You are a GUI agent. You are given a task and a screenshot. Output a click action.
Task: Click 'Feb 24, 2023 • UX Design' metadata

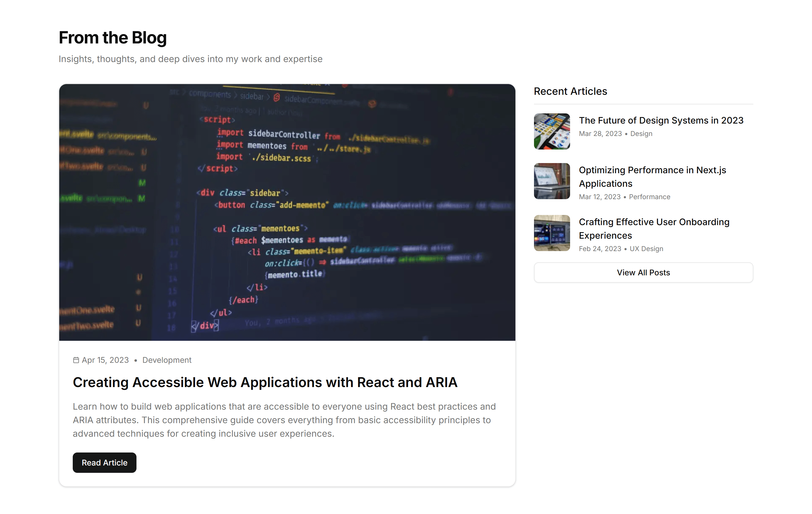(x=621, y=249)
